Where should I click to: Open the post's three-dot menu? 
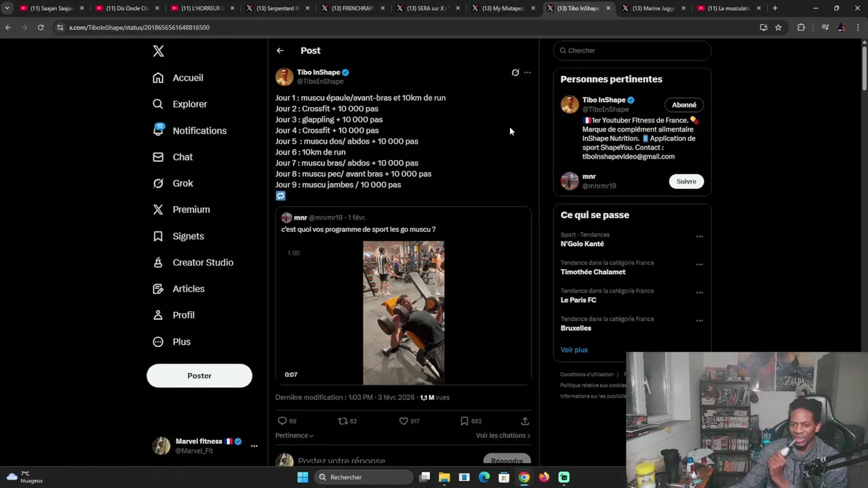pyautogui.click(x=528, y=73)
